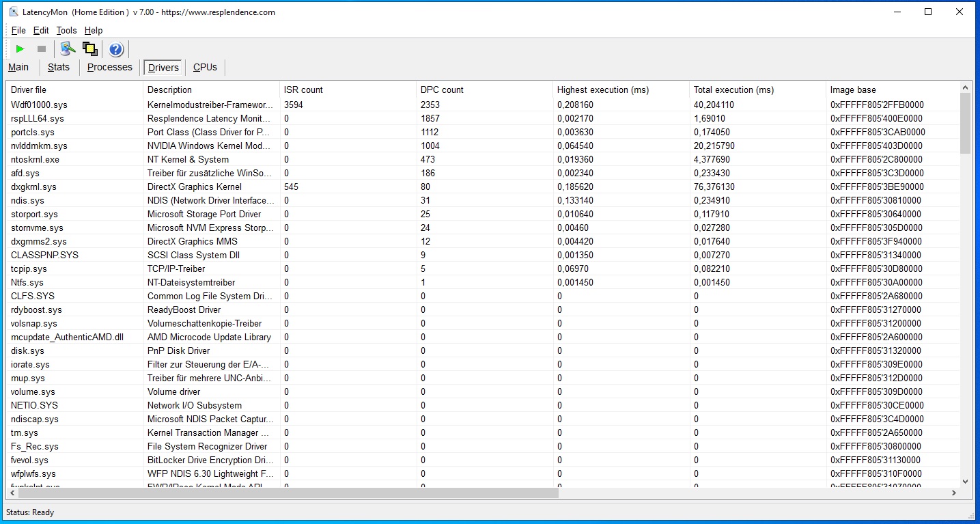Open the File menu
Viewport: 980px width, 524px height.
coord(18,30)
